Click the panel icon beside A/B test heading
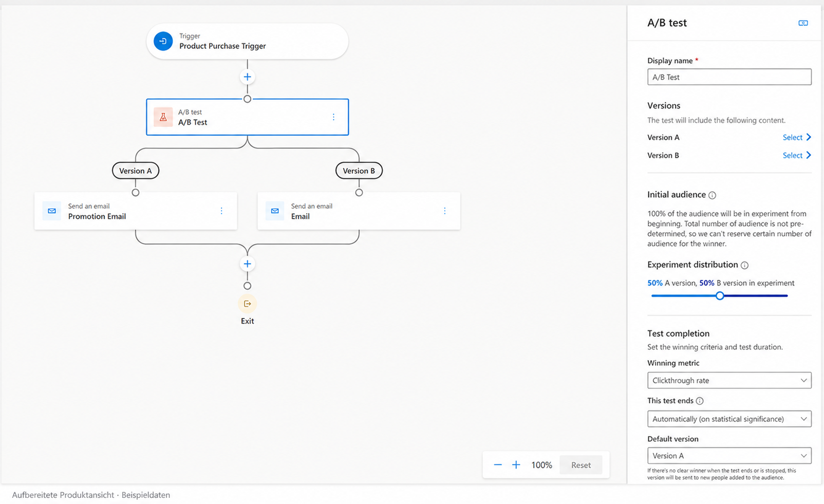Screen dimensions: 824x504 [803, 23]
